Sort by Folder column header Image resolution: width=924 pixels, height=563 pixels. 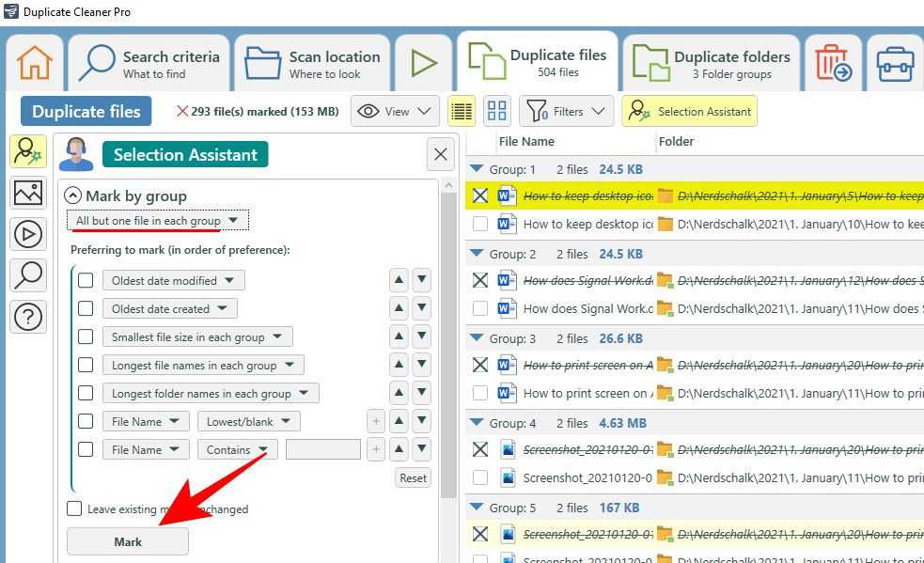676,142
